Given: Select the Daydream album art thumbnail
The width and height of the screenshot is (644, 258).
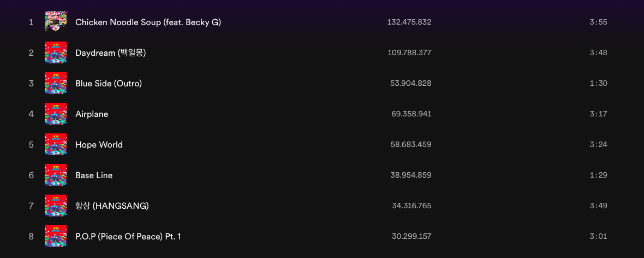Looking at the screenshot, I should [56, 52].
